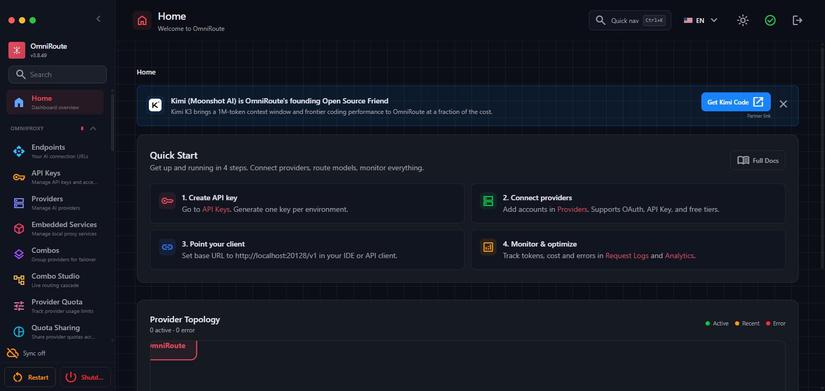The width and height of the screenshot is (825, 391).
Task: Collapse the OMNIPROXY section chevron
Action: coord(93,128)
